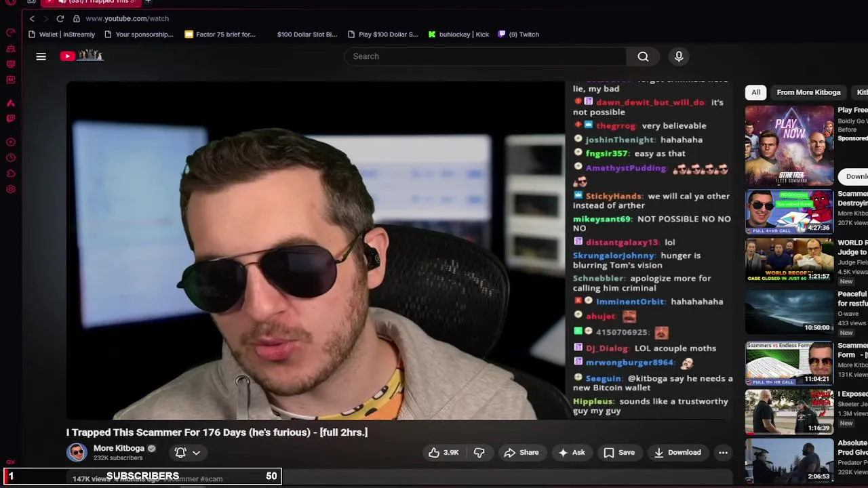Viewport: 868px width, 488px height.
Task: Open the extensions cube in the sidebar
Action: click(11, 174)
